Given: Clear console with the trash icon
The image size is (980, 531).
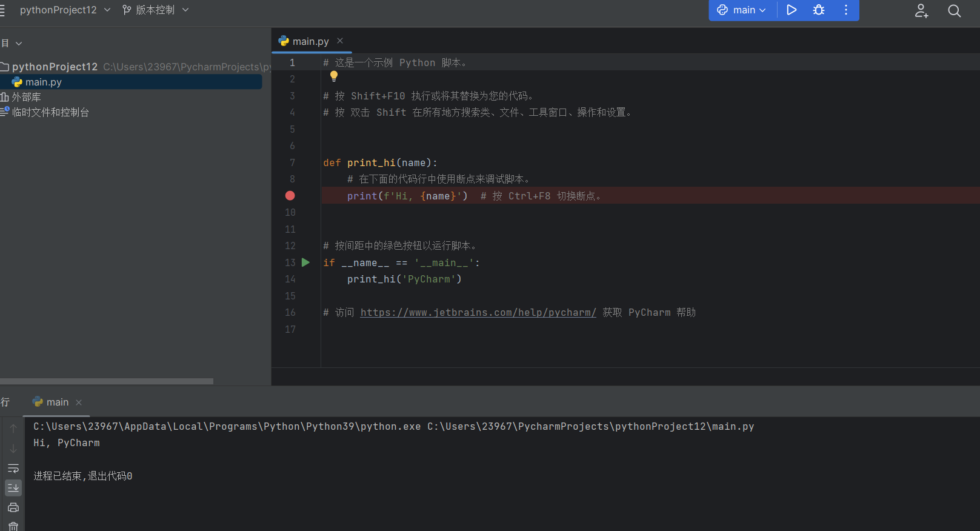Looking at the screenshot, I should (x=13, y=526).
